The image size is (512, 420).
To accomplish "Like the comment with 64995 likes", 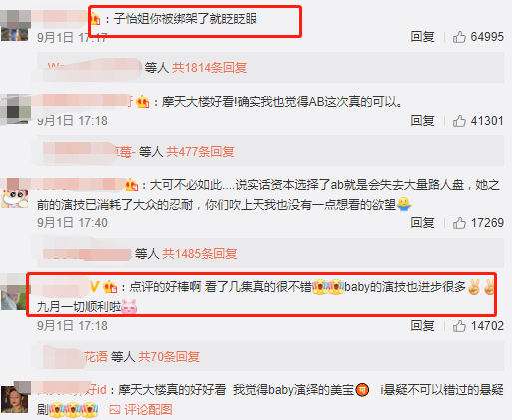I will coord(459,37).
